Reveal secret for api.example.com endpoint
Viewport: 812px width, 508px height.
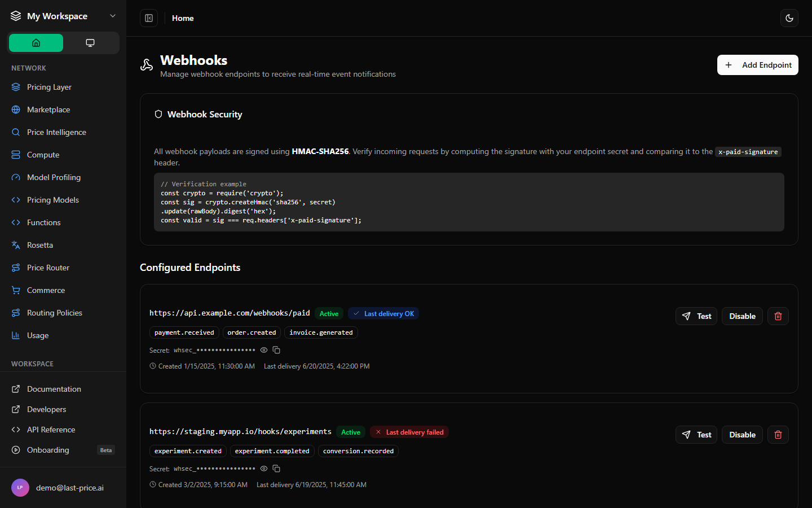[264, 350]
